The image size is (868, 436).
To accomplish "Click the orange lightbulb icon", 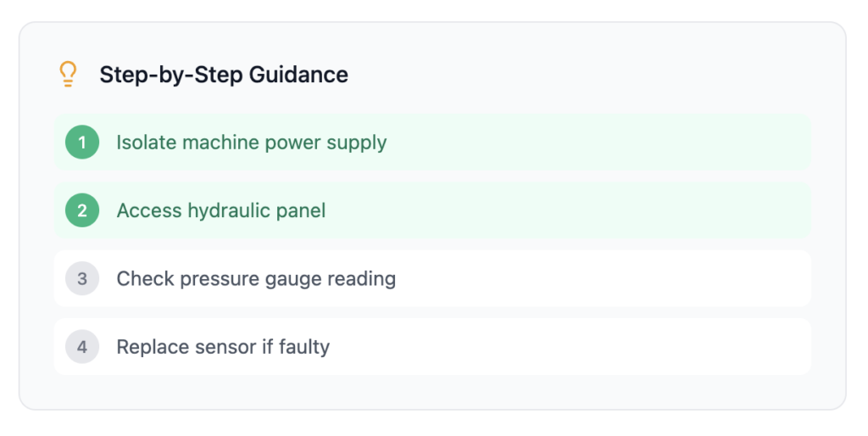I will pos(68,75).
